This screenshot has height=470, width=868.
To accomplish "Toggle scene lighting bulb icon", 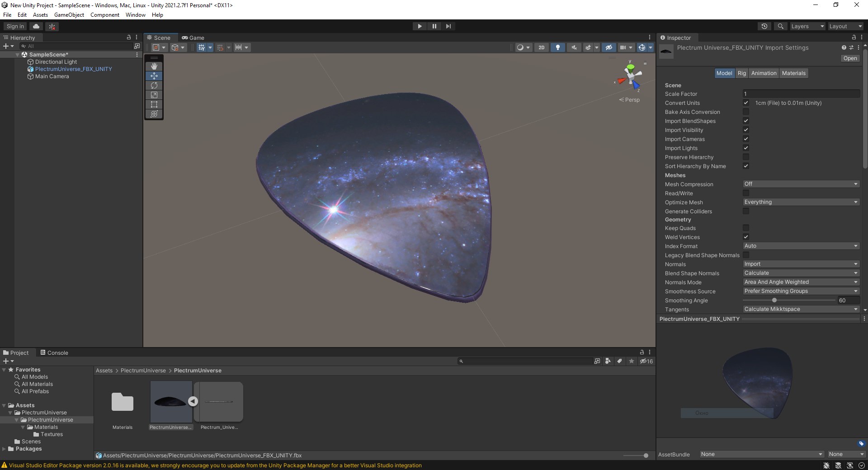I will click(x=558, y=47).
